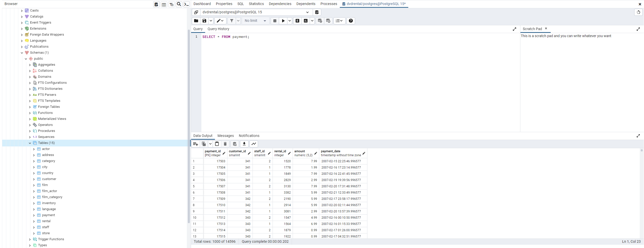Click the Add row icon
Screen dimensions: 644x248
click(x=196, y=144)
